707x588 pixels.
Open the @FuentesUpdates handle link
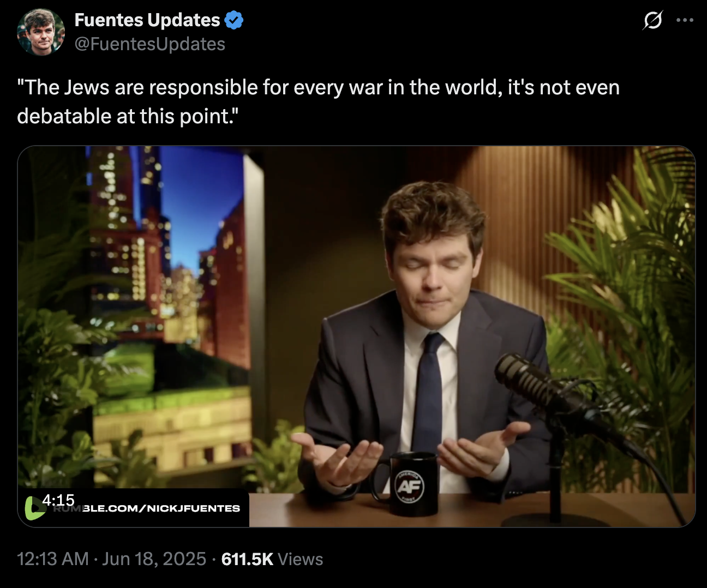pyautogui.click(x=149, y=44)
